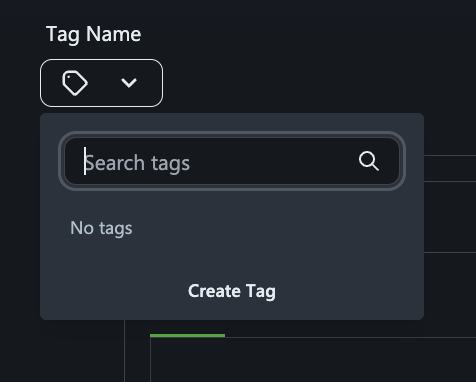Click the partially hidden row right of the search box
The height and width of the screenshot is (382, 476).
tap(450, 168)
